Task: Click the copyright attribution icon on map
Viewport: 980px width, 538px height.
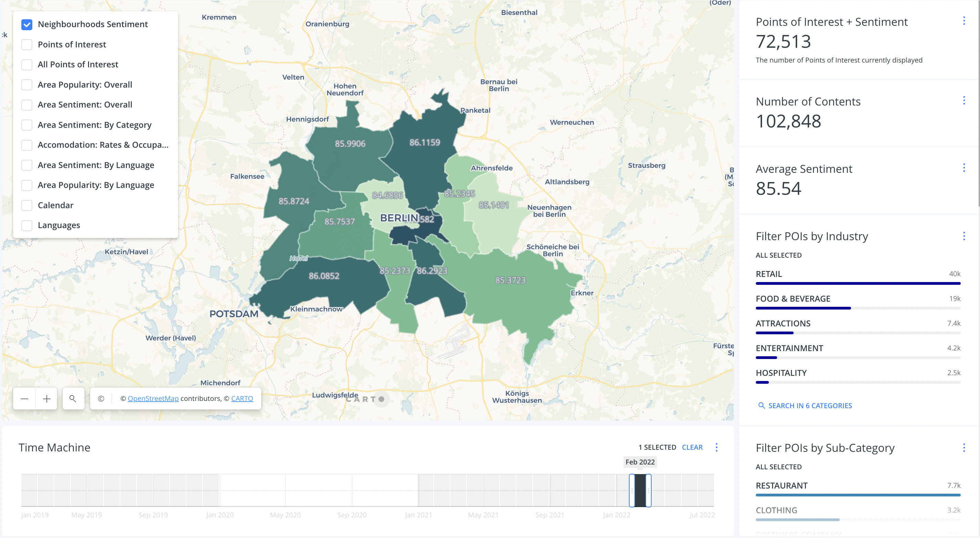Action: pyautogui.click(x=101, y=399)
